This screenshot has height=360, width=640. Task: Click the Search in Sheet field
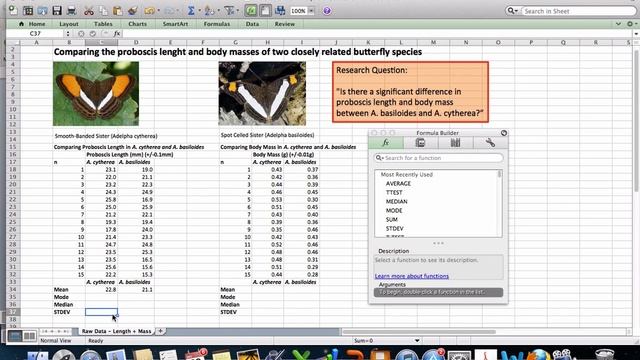point(578,11)
